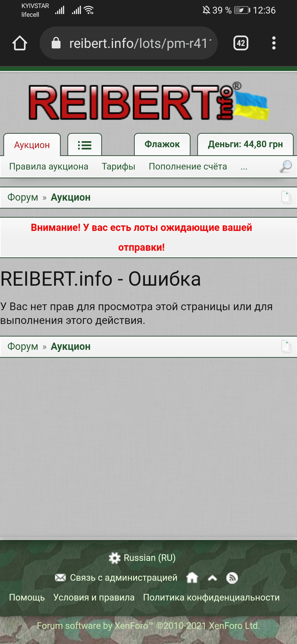Tap the muted notifications bell icon
Screen dimensions: 297x644
(x=206, y=10)
